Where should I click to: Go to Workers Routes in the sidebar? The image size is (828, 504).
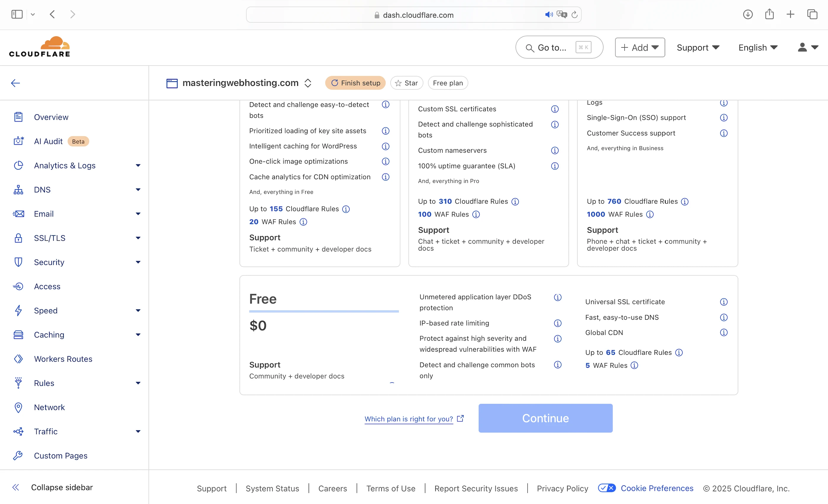point(63,359)
